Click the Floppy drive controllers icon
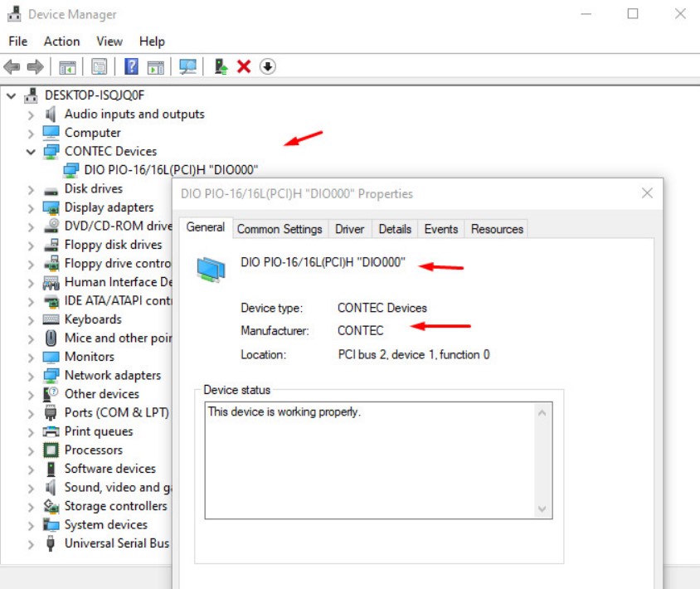700x589 pixels. click(x=51, y=263)
